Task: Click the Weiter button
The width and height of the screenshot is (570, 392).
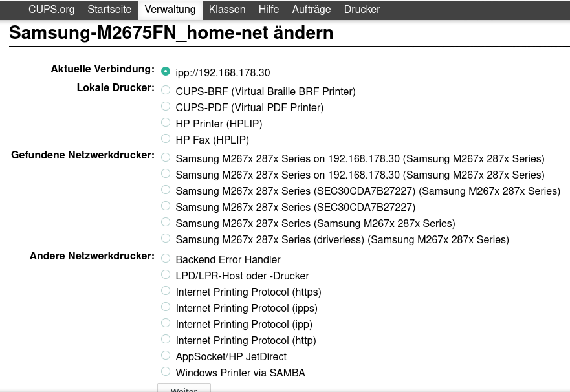Action: [184, 387]
